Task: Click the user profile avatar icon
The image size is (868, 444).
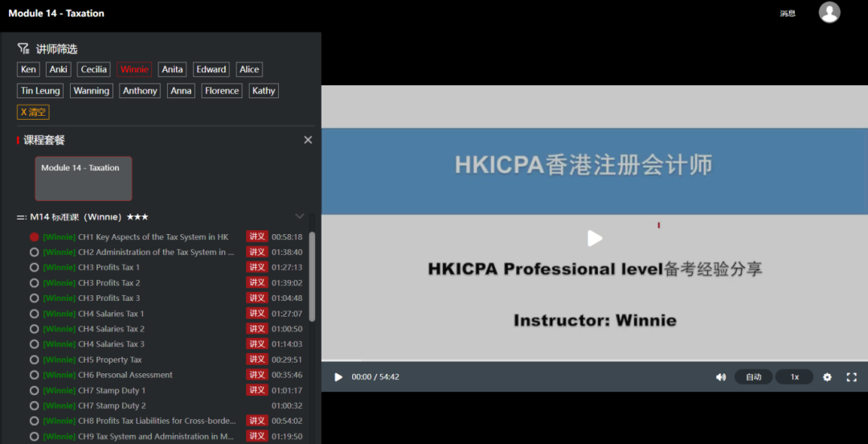Action: 829,12
